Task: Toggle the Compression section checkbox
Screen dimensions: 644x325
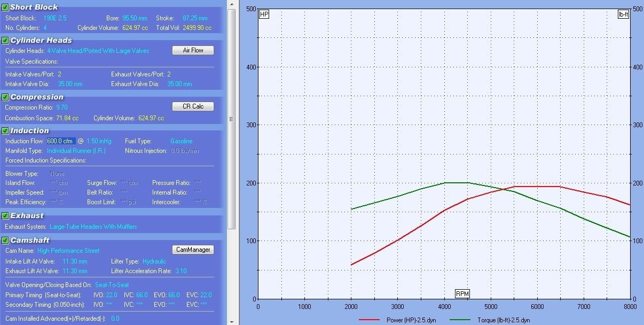Action: click(5, 97)
